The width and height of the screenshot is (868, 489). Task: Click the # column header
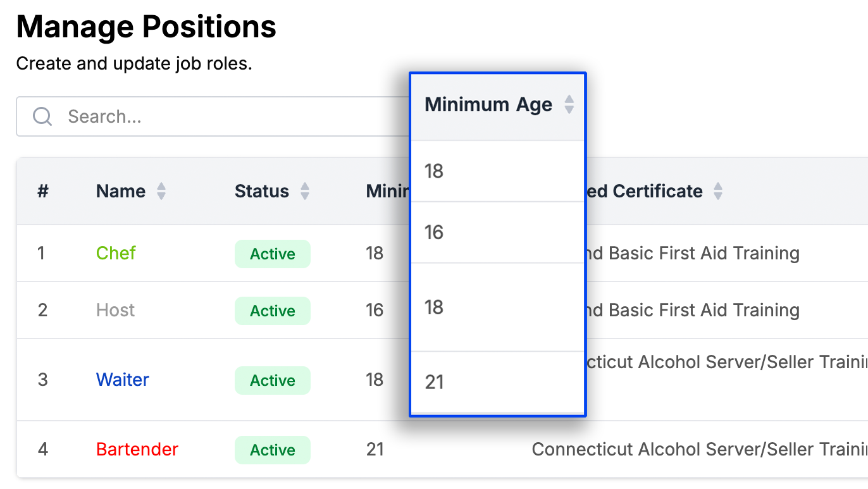[x=42, y=191]
